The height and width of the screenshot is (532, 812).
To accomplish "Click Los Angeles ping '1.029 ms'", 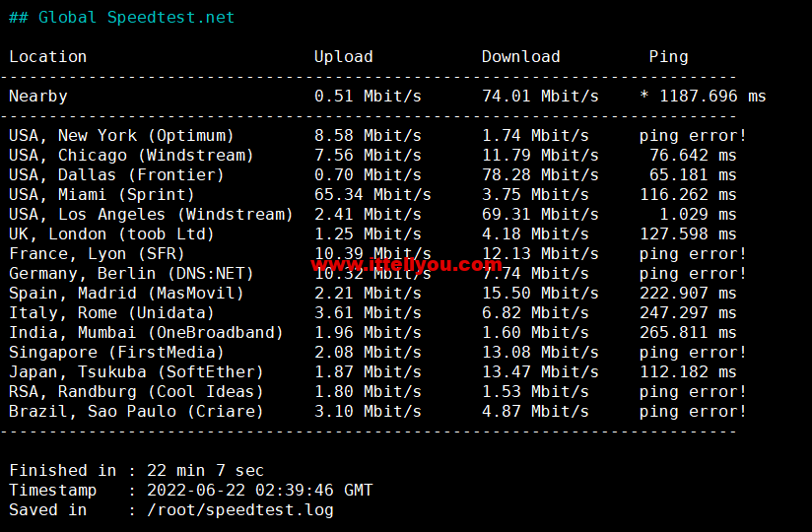I will click(698, 214).
